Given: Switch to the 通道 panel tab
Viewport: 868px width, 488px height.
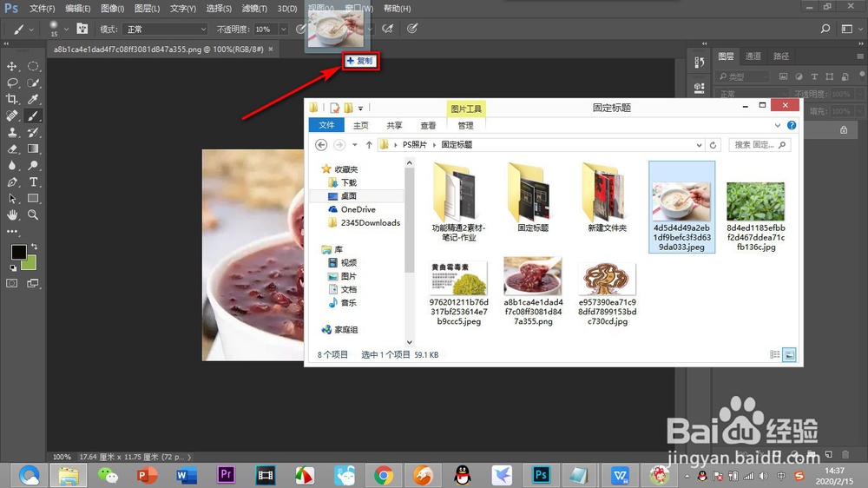Looking at the screenshot, I should pos(753,56).
